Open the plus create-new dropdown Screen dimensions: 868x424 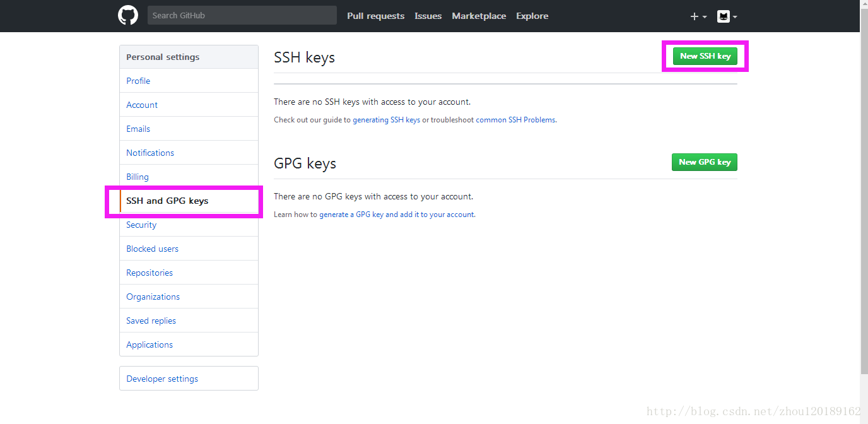tap(698, 16)
